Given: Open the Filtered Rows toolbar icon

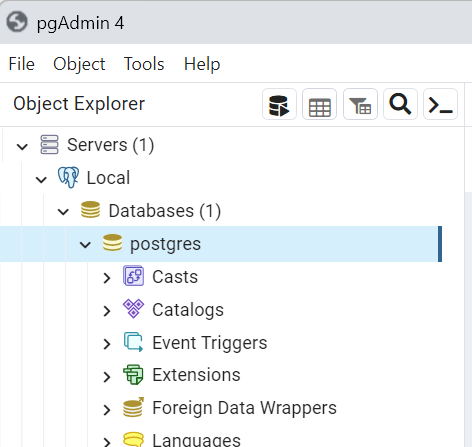Looking at the screenshot, I should [x=360, y=104].
